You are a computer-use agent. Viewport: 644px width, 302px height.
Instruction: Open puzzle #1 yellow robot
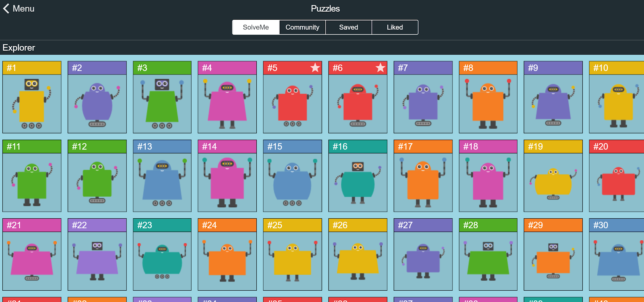pos(32,97)
